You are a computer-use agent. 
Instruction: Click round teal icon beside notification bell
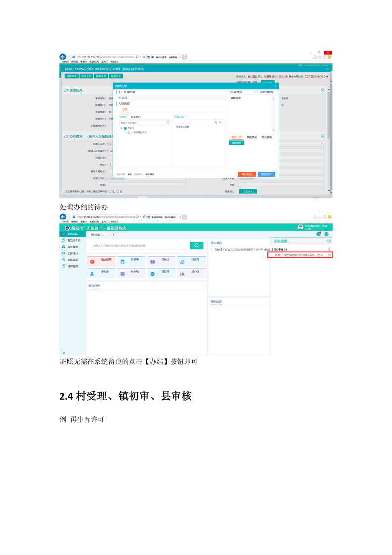pos(327,234)
